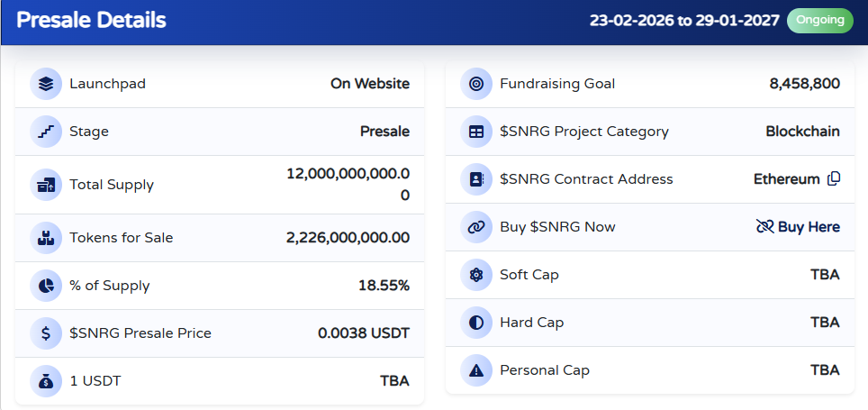Click the Buy $SNRG Now chain link icon
868x410 pixels.
tap(476, 227)
